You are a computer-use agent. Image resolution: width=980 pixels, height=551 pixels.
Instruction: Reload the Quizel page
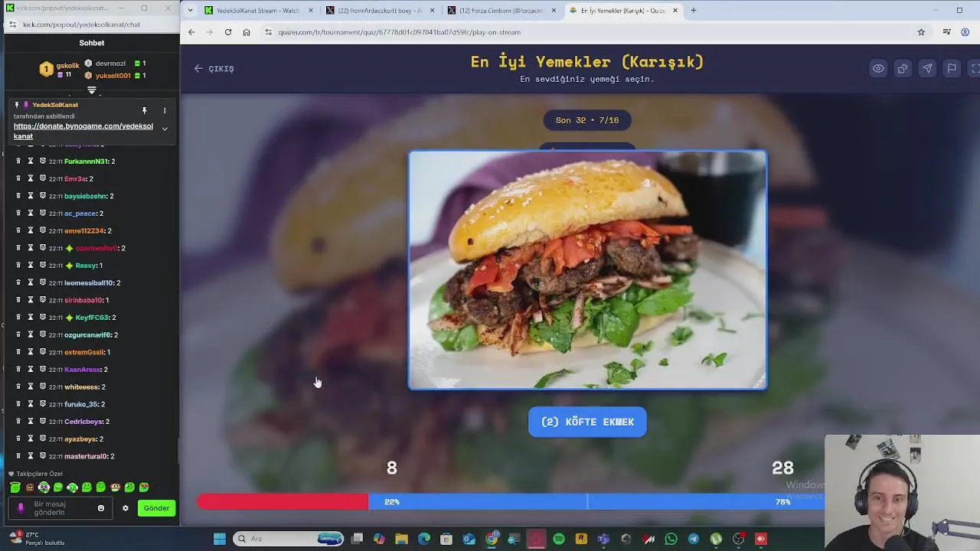click(x=227, y=32)
